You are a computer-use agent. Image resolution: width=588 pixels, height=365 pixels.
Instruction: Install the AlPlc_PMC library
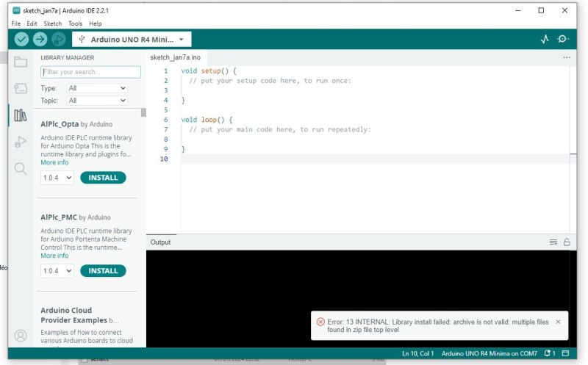click(x=103, y=271)
